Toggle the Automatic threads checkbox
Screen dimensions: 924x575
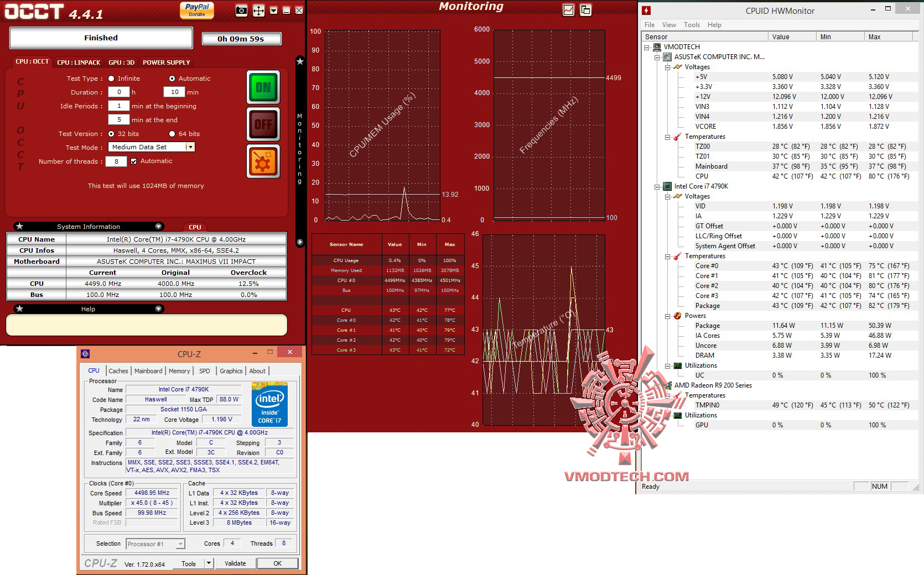point(133,161)
